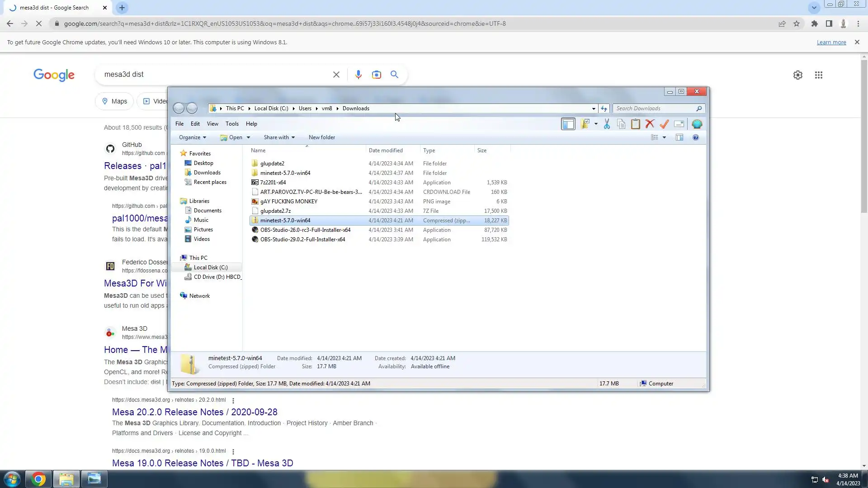Click the Copy icon in Explorer toolbar
Viewport: 868px width, 488px height.
coord(621,124)
